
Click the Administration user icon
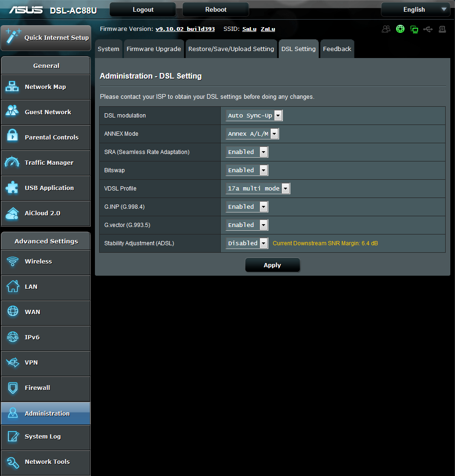13,413
